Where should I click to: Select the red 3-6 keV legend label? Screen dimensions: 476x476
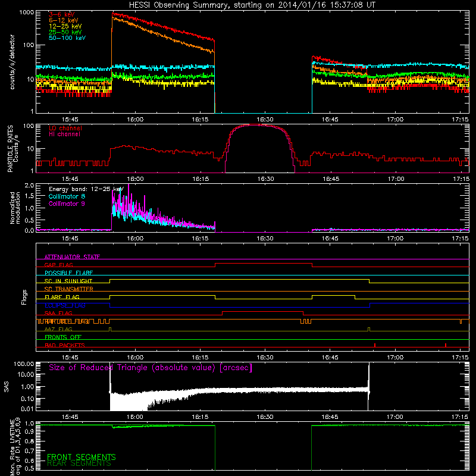[x=62, y=14]
